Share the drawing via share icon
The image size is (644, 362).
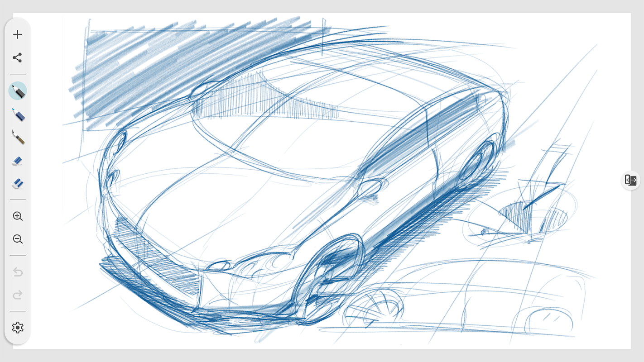pyautogui.click(x=18, y=57)
